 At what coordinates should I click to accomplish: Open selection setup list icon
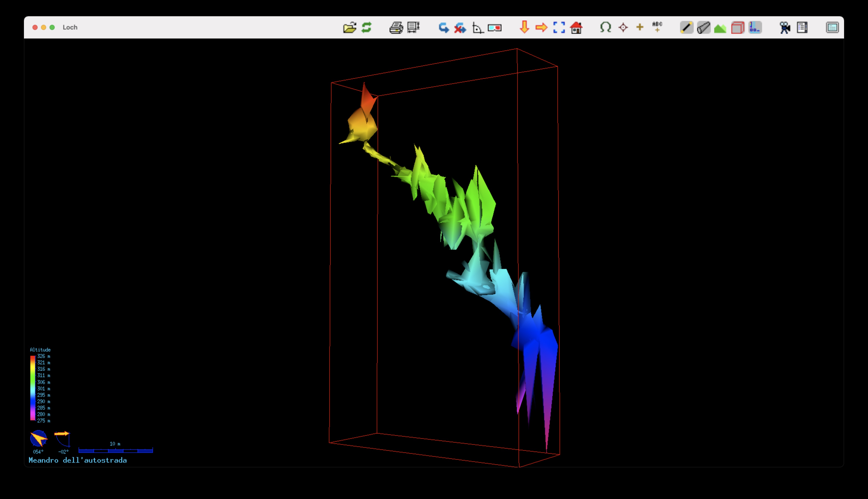pyautogui.click(x=802, y=27)
